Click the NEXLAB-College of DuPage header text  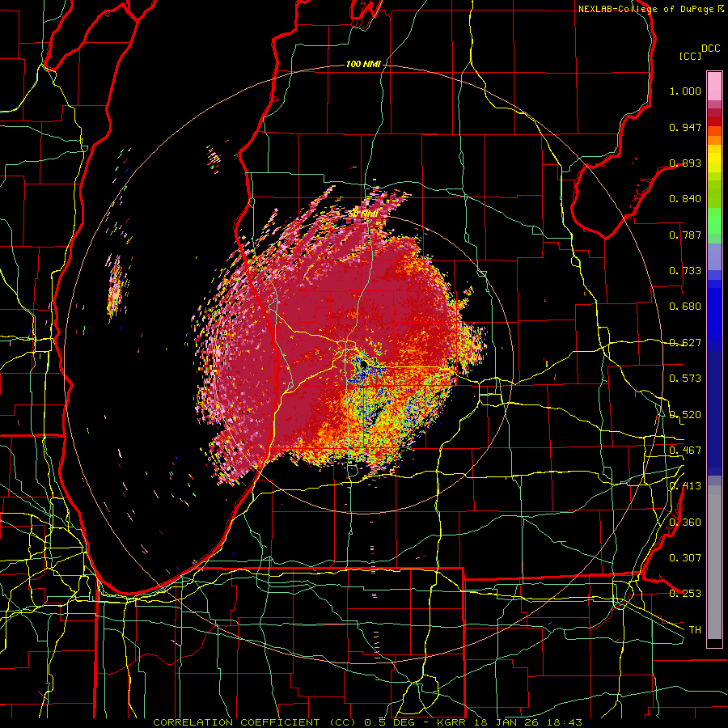coord(650,9)
